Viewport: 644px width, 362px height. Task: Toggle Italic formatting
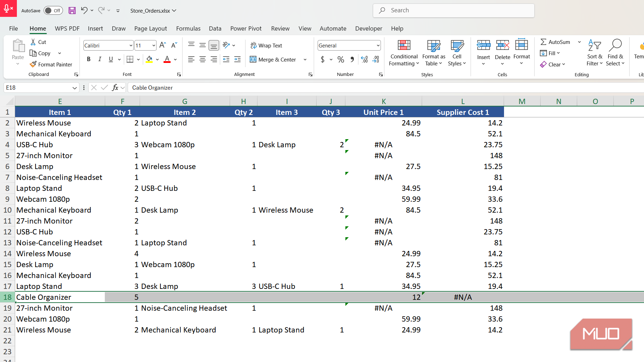100,59
